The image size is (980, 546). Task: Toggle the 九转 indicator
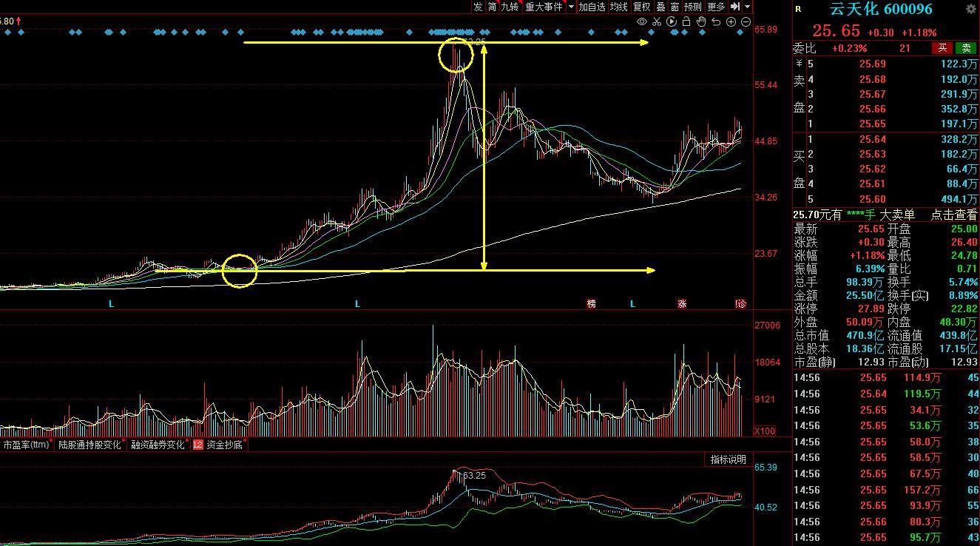[510, 7]
